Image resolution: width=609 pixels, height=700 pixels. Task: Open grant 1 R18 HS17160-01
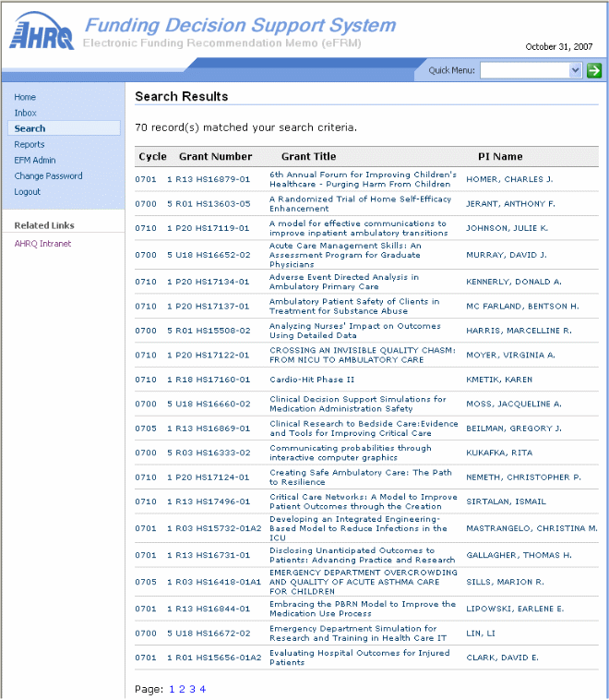(209, 380)
